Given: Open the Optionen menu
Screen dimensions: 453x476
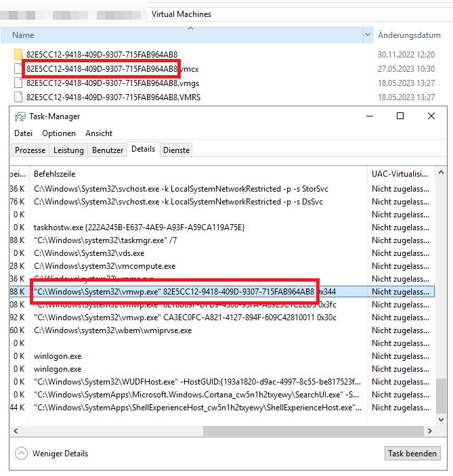Looking at the screenshot, I should tap(59, 133).
